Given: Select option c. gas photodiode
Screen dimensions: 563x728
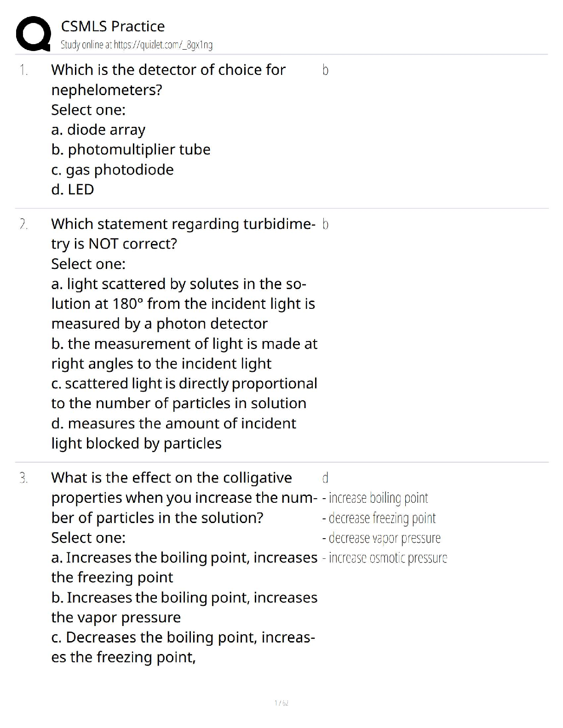Looking at the screenshot, I should 112,170.
